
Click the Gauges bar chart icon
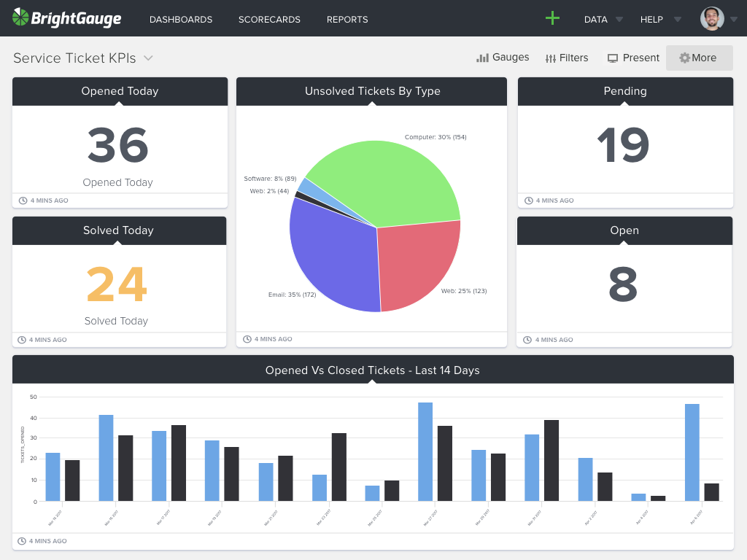point(482,58)
